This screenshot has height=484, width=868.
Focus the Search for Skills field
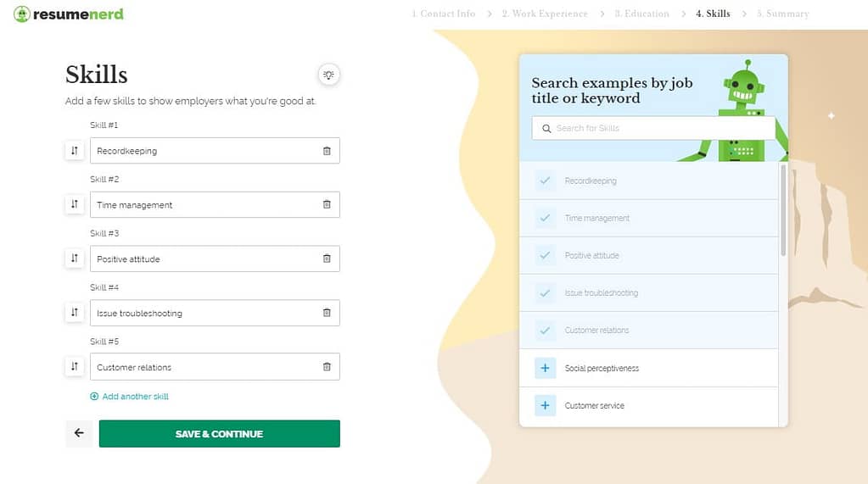coord(653,128)
